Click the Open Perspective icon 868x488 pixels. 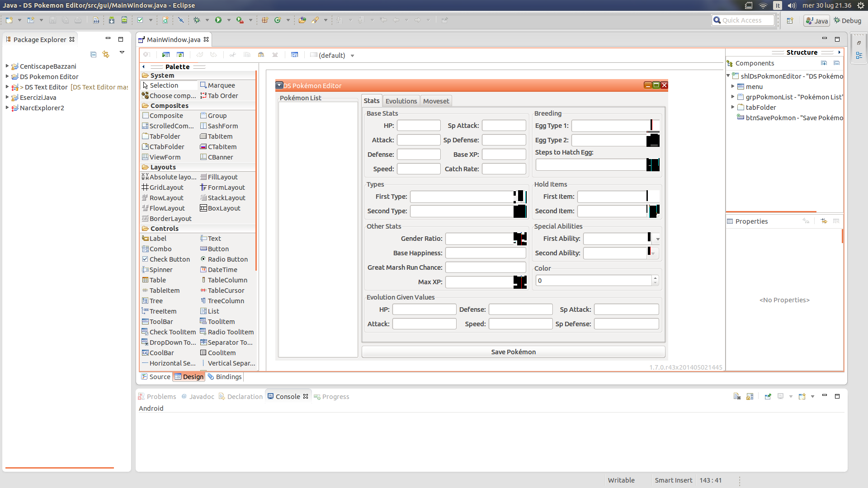[790, 21]
